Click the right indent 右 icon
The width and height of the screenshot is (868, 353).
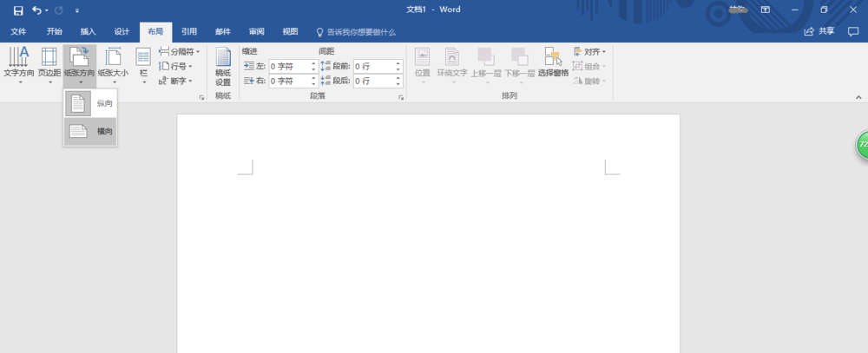[249, 81]
